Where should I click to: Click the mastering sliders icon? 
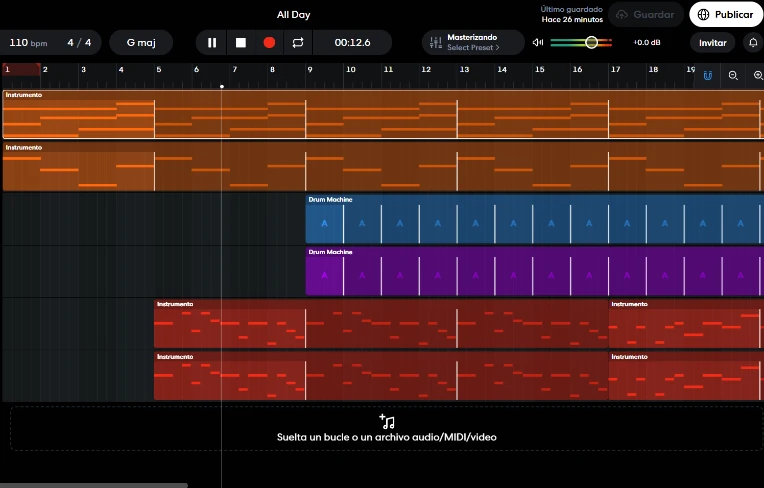coord(436,43)
